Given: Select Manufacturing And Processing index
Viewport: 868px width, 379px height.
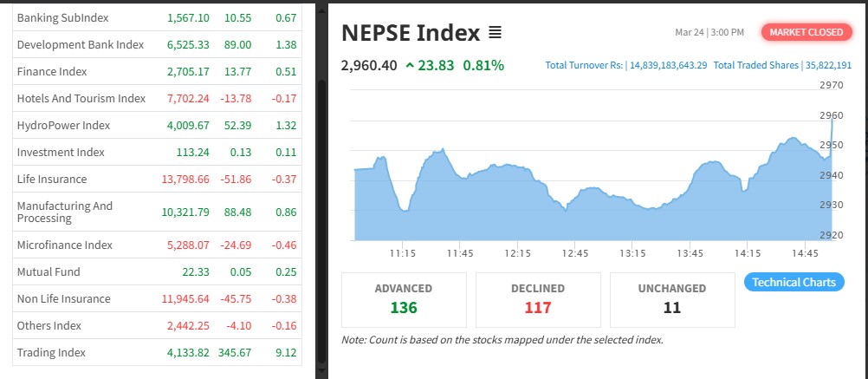Looking at the screenshot, I should click(65, 212).
